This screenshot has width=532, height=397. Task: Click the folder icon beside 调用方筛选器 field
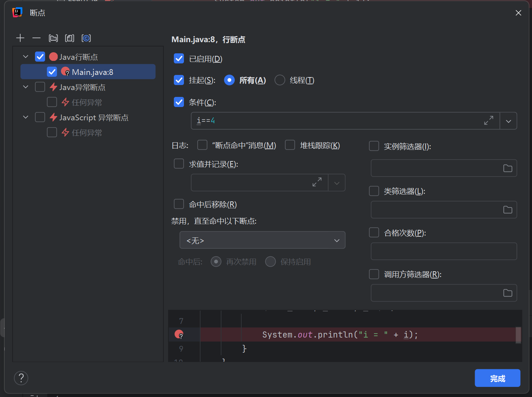point(507,293)
